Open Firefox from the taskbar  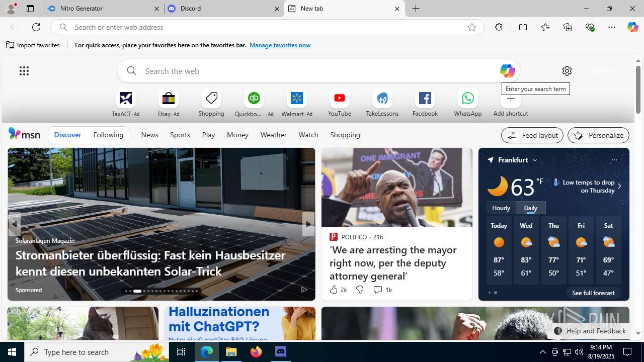(x=256, y=352)
